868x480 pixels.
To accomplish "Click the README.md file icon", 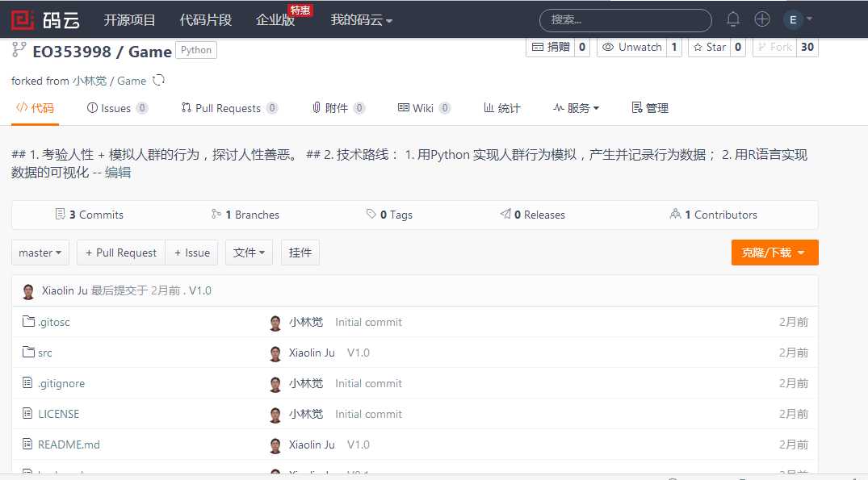I will click(27, 444).
